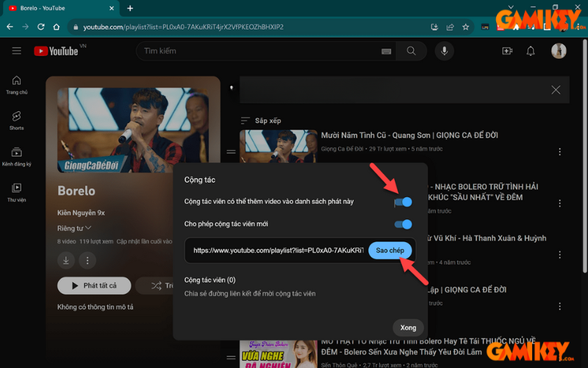Click the Sến Thôn Quê channel name
Image resolution: width=588 pixels, height=368 pixels.
(x=340, y=365)
